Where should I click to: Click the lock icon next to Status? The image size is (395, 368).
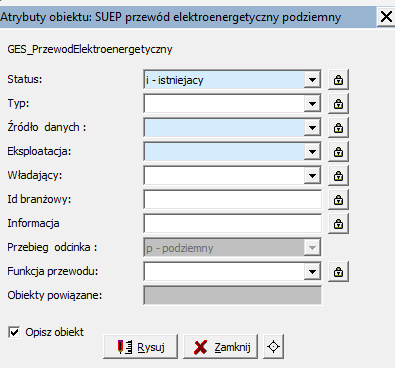point(338,80)
